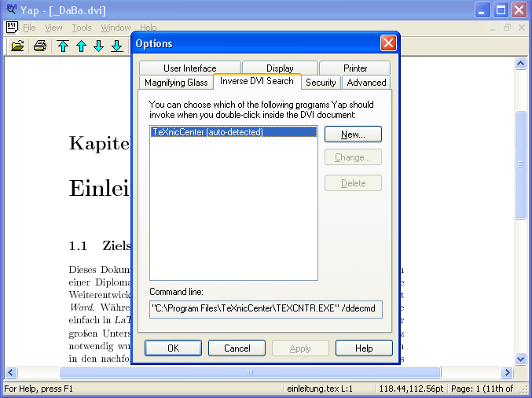Click the 118.44,112.56pt coordinates in the status bar
This screenshot has height=398, width=532.
click(x=411, y=389)
